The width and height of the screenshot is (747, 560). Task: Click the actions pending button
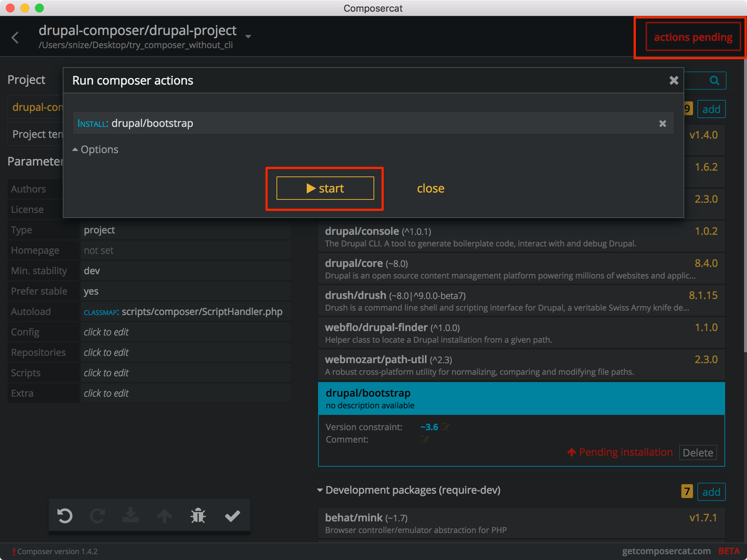pyautogui.click(x=693, y=37)
